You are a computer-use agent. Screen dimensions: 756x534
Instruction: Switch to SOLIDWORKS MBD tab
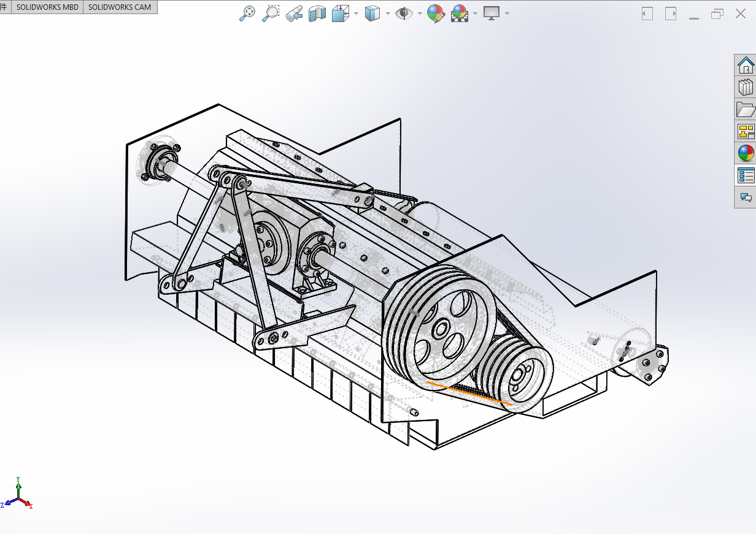pyautogui.click(x=47, y=7)
